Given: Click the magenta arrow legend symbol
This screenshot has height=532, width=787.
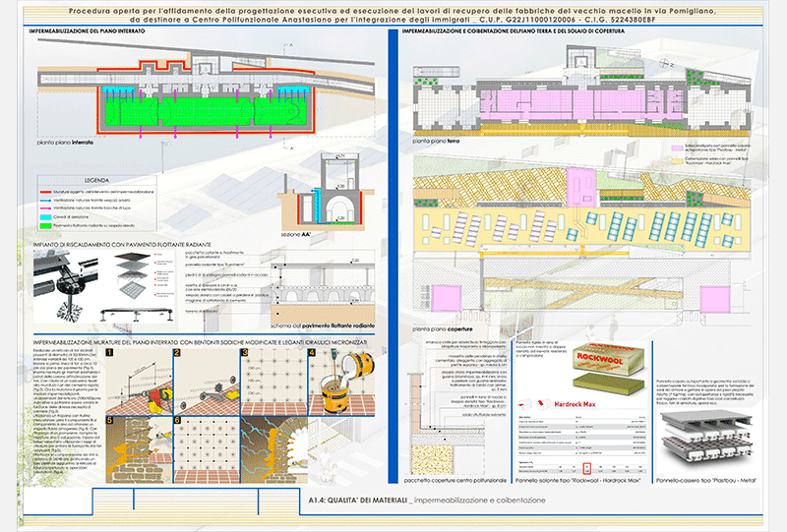Looking at the screenshot, I should click(45, 207).
